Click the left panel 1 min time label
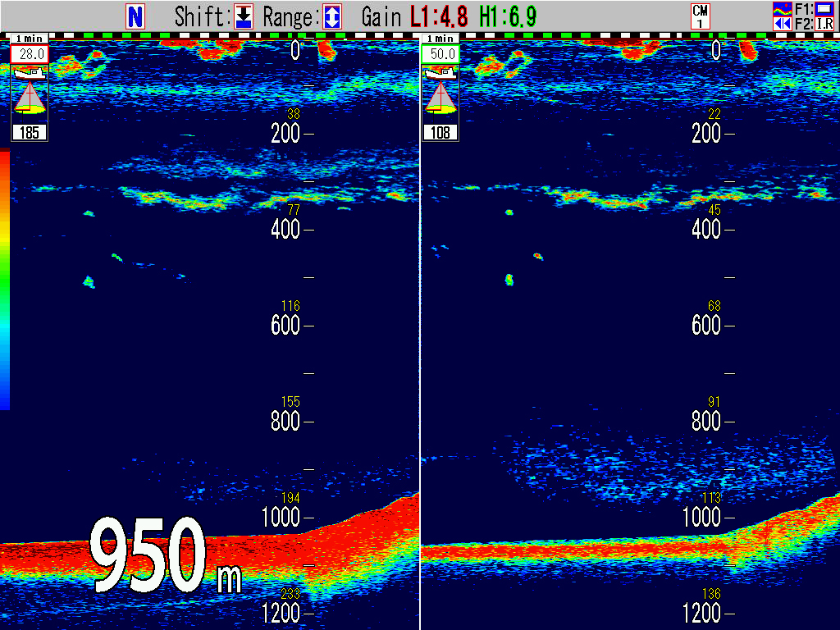The height and width of the screenshot is (630, 840). (30, 39)
